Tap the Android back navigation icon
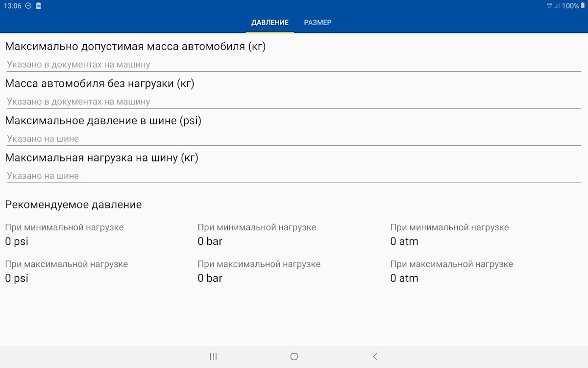Viewport: 588px width, 368px height. point(375,357)
